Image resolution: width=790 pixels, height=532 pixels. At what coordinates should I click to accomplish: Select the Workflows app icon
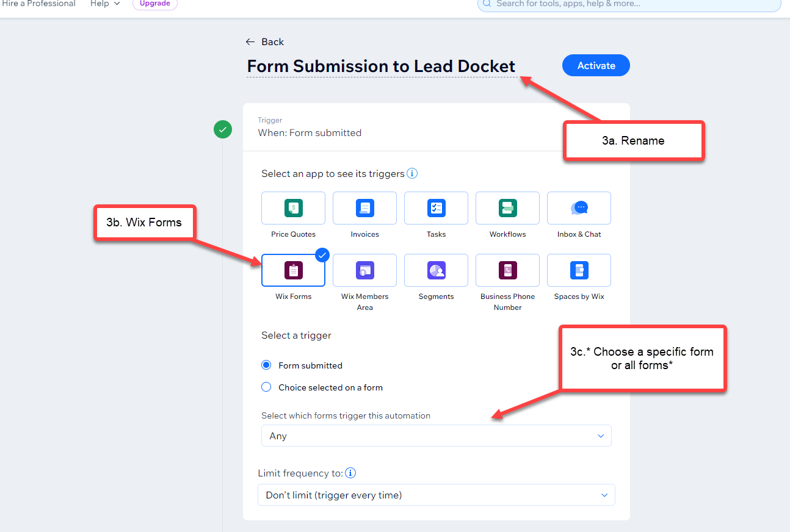point(507,208)
